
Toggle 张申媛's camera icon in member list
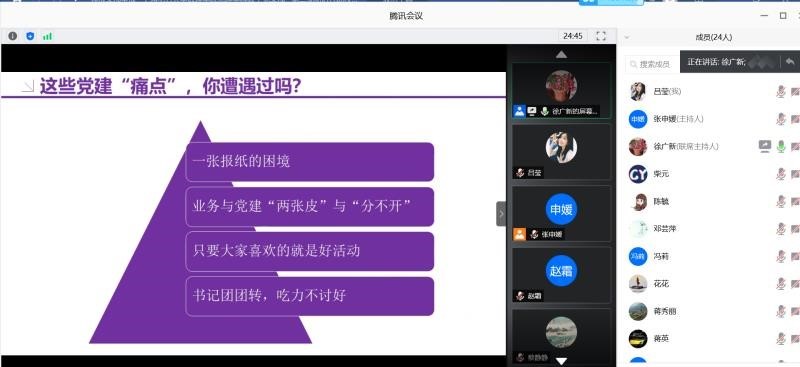point(795,119)
